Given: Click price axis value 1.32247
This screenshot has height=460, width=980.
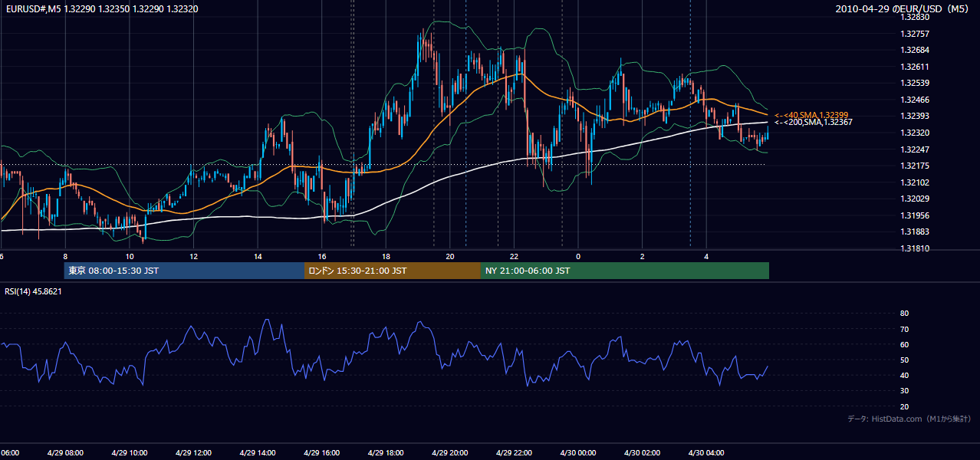Looking at the screenshot, I should click(914, 149).
